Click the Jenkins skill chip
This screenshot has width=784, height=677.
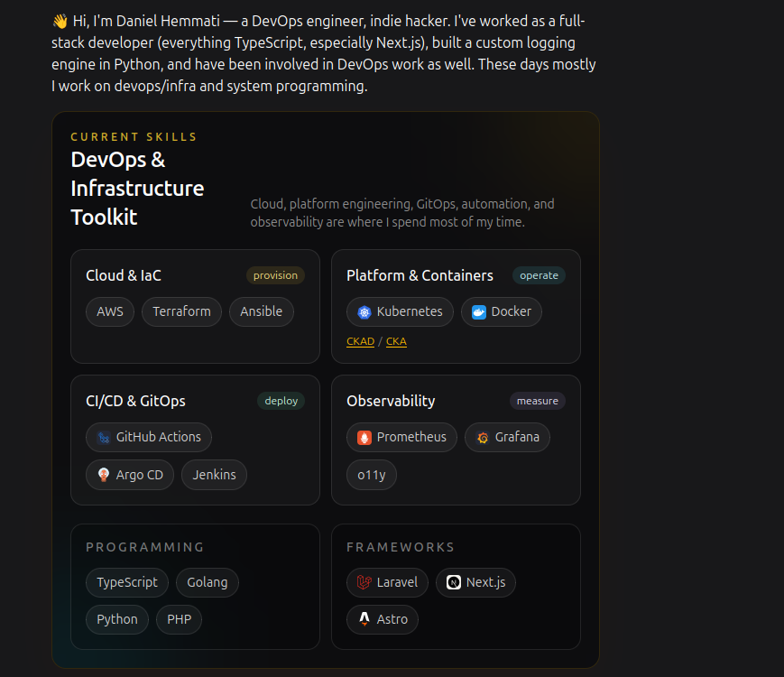(x=214, y=475)
